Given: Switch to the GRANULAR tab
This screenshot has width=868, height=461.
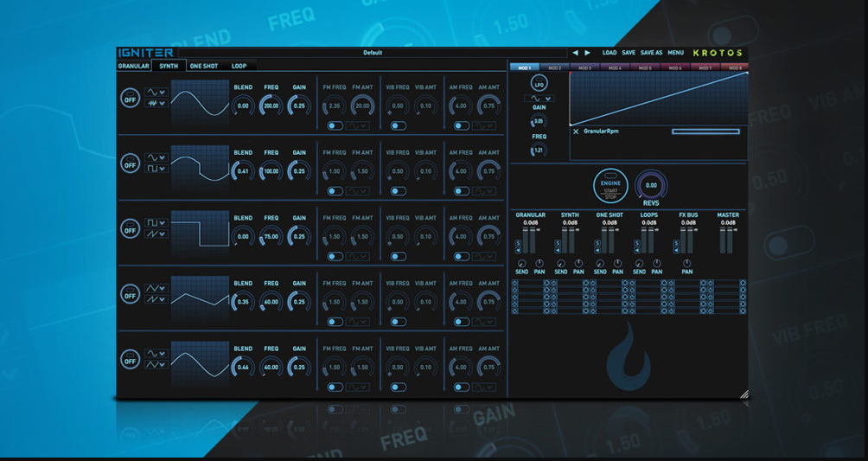Looking at the screenshot, I should (x=133, y=66).
